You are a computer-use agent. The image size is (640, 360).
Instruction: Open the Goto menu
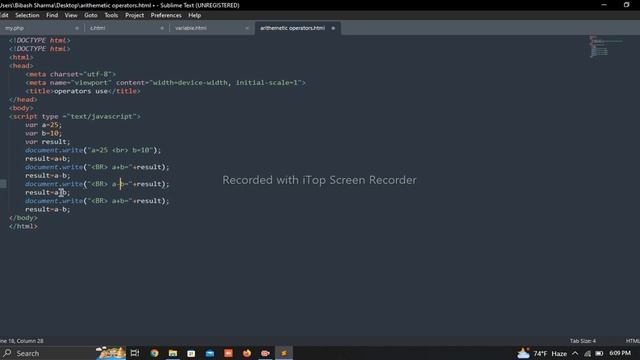91,15
